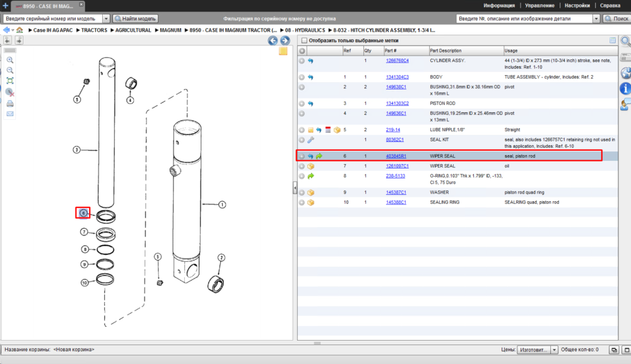The height and width of the screenshot is (364, 631).
Task: Open the Информация menu
Action: 499,6
